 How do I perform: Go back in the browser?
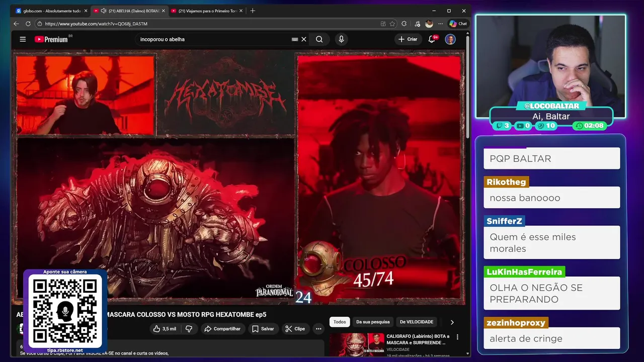(x=16, y=24)
